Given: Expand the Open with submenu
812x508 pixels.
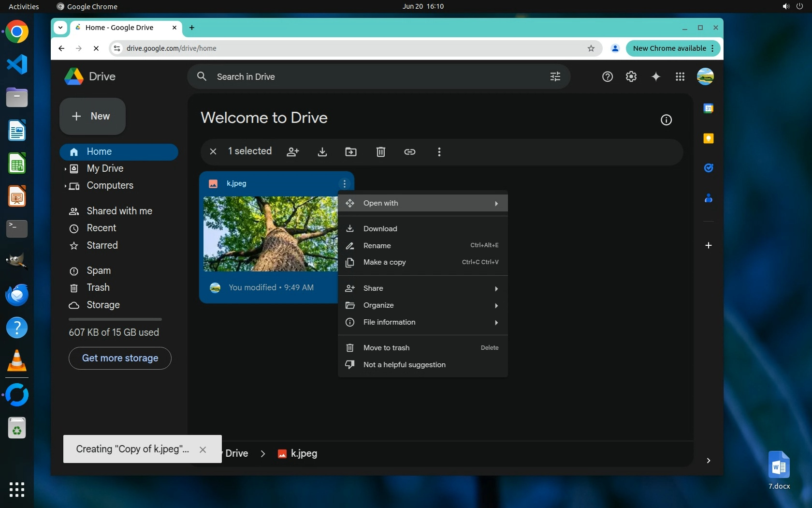Looking at the screenshot, I should tap(423, 203).
